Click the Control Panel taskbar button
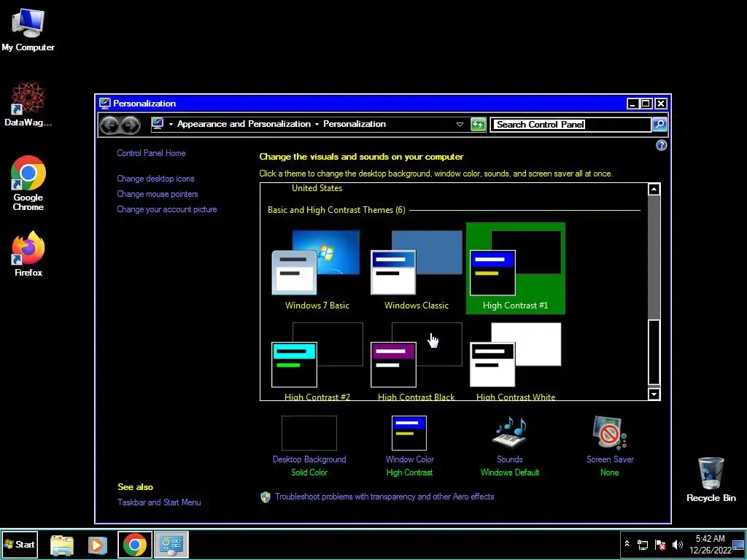 click(x=171, y=545)
